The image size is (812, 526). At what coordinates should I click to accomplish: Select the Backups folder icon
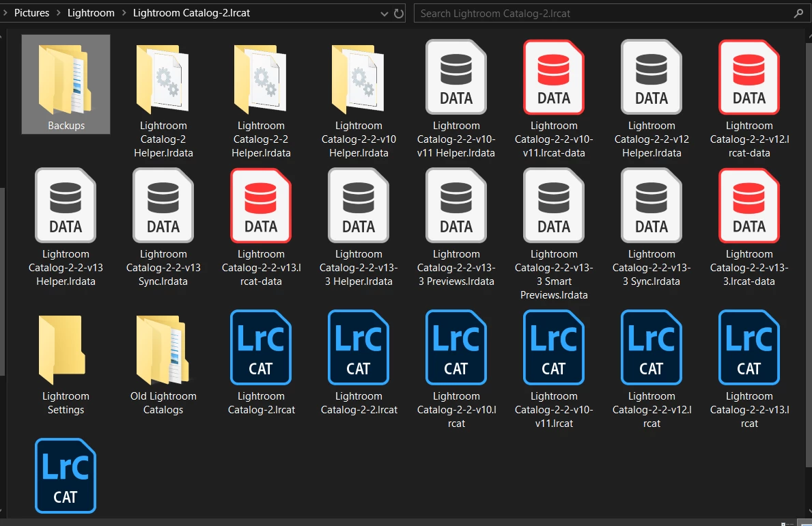66,79
